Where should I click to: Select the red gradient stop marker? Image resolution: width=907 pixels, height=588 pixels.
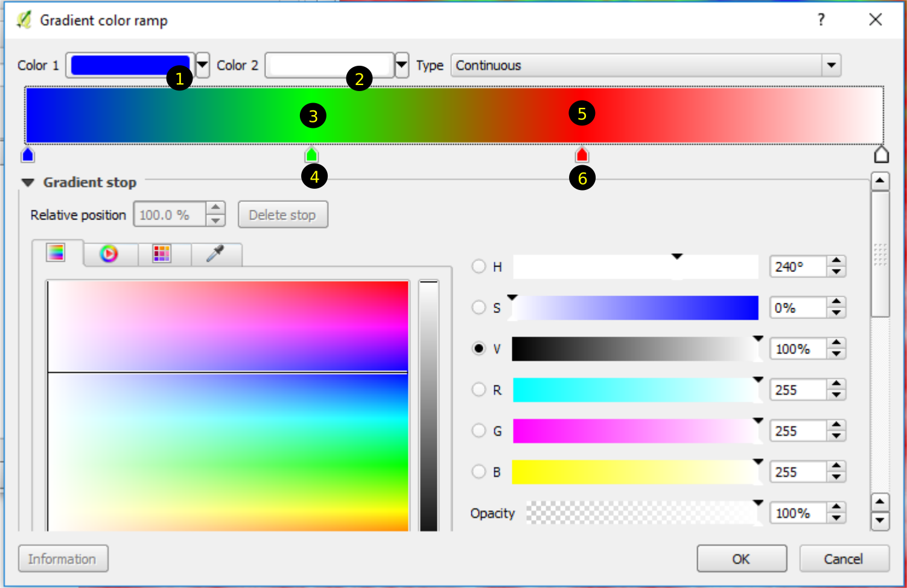click(x=582, y=155)
